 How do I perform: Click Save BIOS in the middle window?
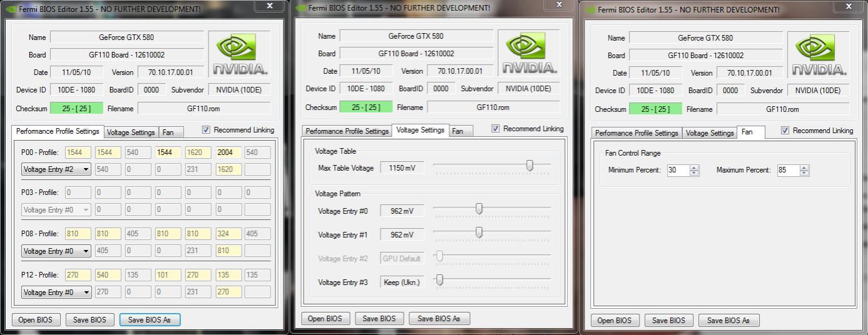click(x=379, y=318)
